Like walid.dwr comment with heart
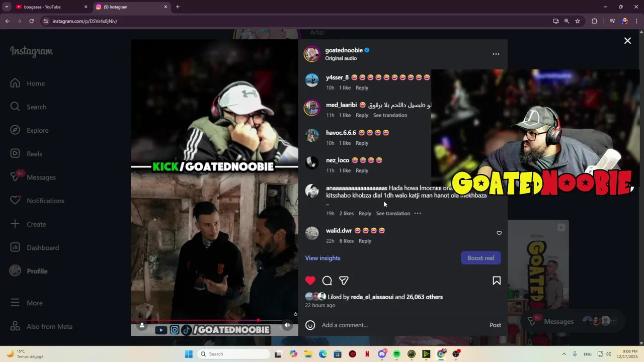This screenshot has height=362, width=644. pyautogui.click(x=499, y=233)
